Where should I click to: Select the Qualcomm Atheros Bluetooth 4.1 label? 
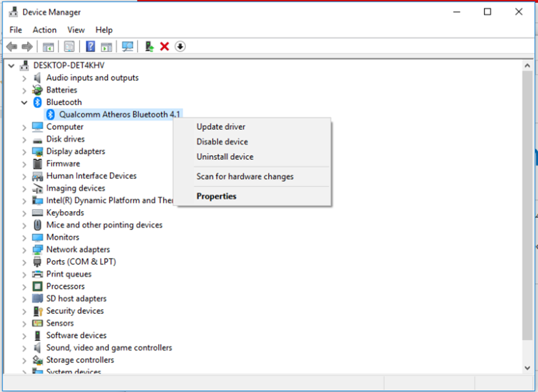119,114
